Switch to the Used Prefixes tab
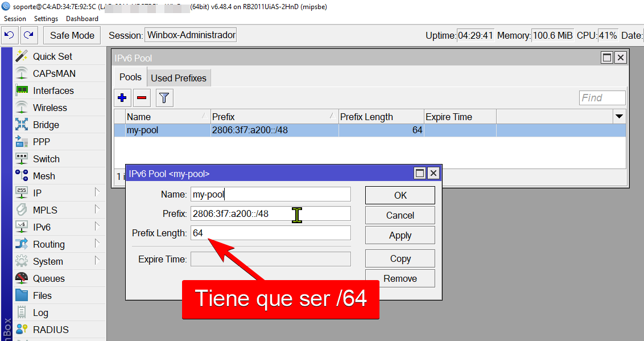 (179, 77)
